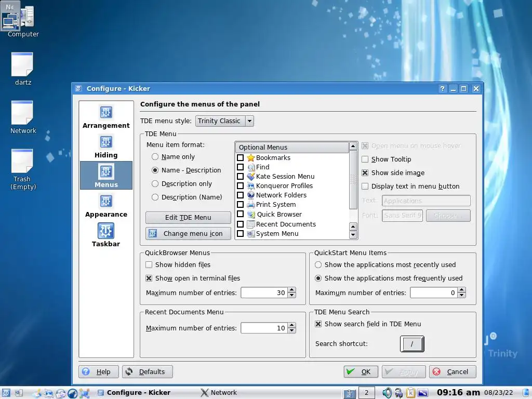Switch to virtual desktop 2 in pager
The width and height of the screenshot is (532, 399).
pyautogui.click(x=366, y=393)
